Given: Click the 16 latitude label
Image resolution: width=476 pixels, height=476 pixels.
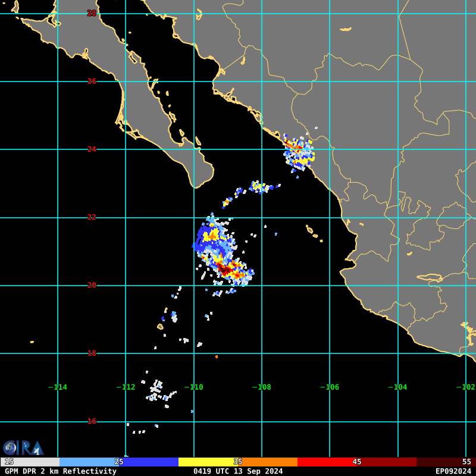Looking at the screenshot, I should coord(92,421).
